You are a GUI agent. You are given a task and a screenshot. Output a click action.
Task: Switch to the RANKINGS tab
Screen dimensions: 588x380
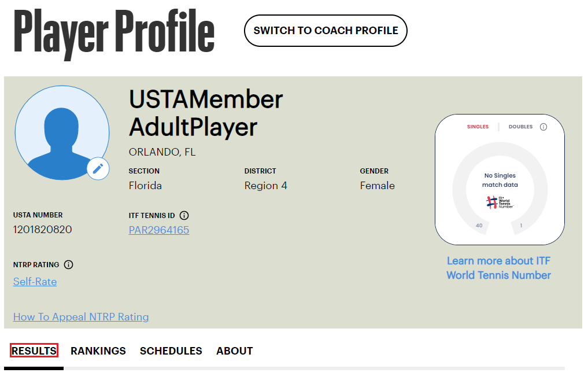[98, 351]
